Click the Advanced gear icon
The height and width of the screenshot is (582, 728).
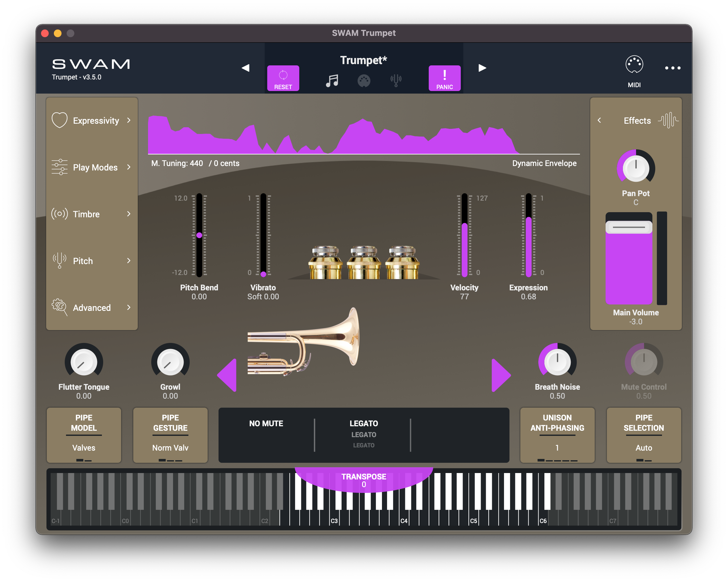(x=59, y=307)
